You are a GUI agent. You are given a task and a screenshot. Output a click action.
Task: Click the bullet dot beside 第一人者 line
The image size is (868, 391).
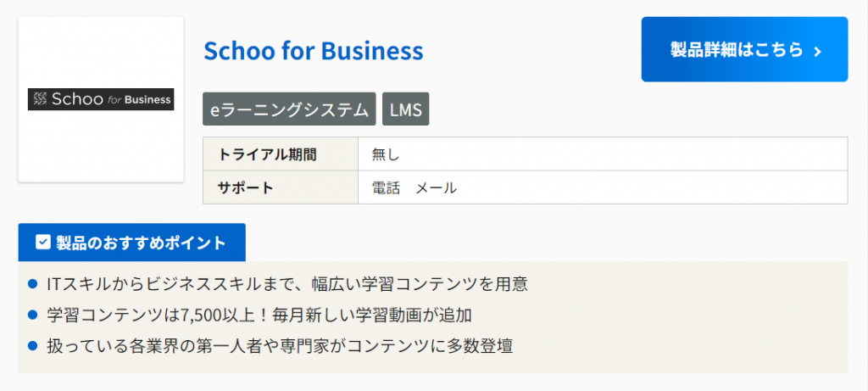[33, 345]
